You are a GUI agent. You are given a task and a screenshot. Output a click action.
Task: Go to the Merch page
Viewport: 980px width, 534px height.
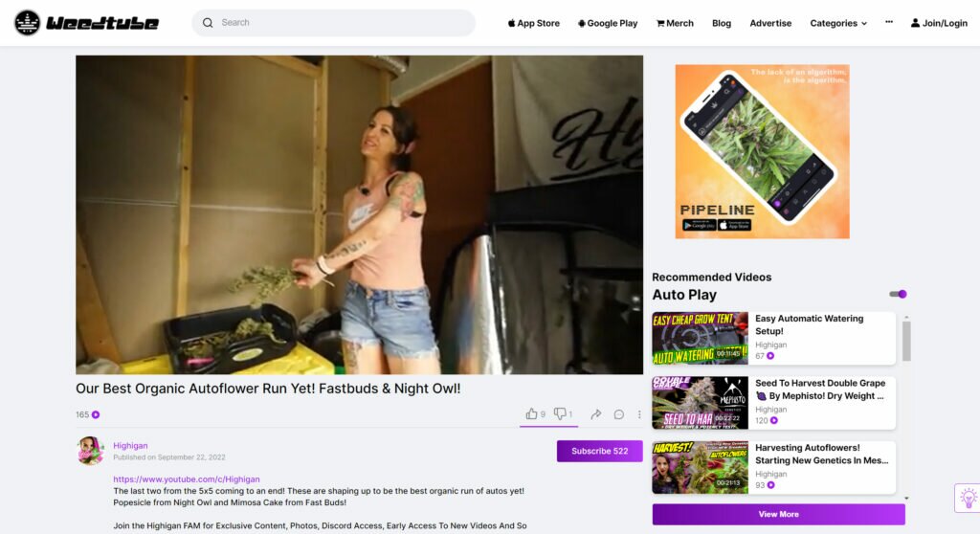click(675, 23)
